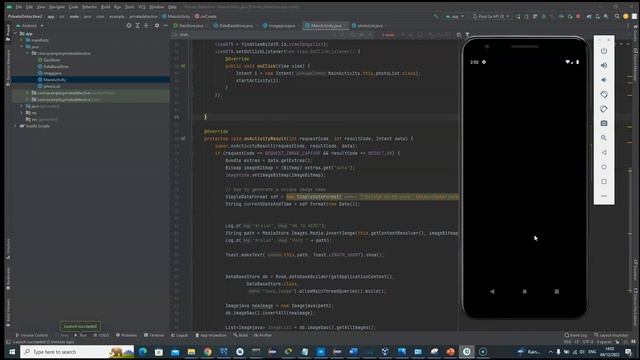Open the Logcat tool window button
The height and width of the screenshot is (360, 640).
tap(179, 335)
